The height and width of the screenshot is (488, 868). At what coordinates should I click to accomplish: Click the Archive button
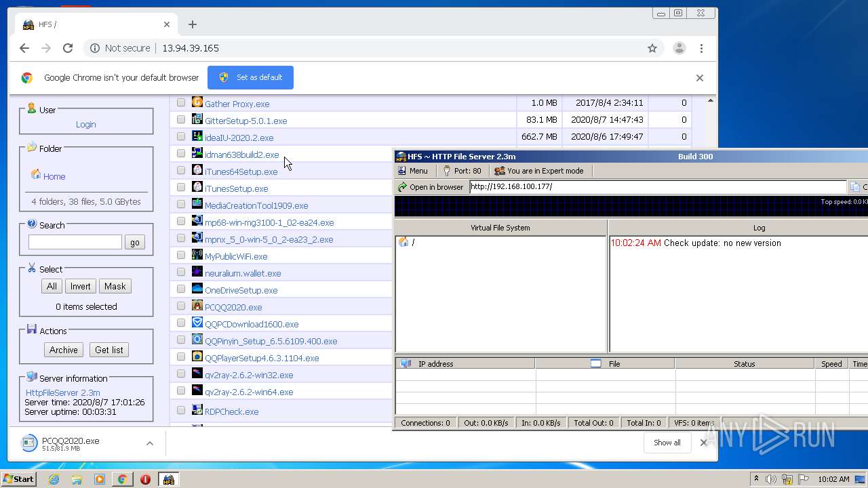tap(64, 350)
